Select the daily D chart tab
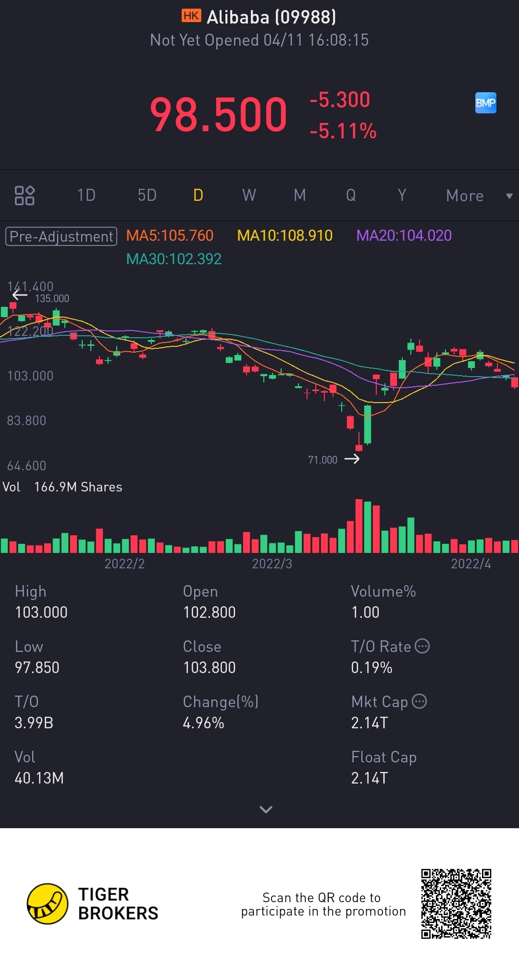The width and height of the screenshot is (519, 980). (x=198, y=196)
